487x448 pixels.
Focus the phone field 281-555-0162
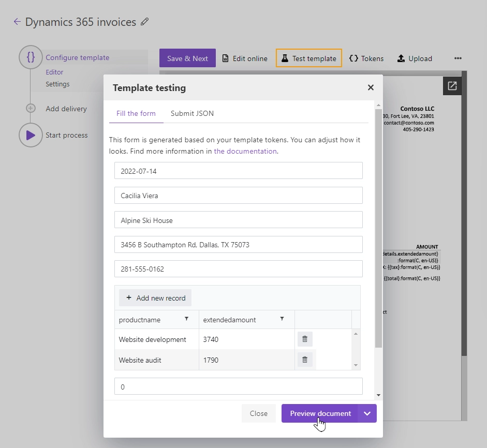tap(238, 269)
